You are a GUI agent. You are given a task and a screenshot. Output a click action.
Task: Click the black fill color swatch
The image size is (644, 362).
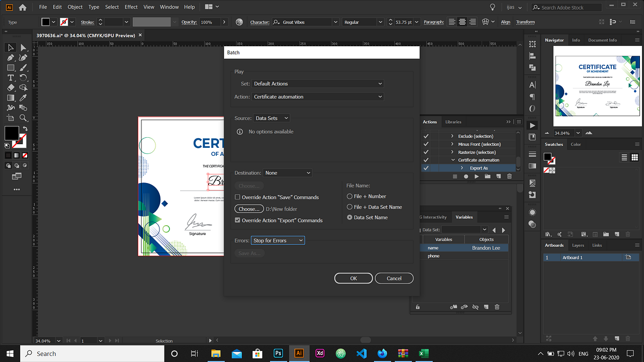click(11, 133)
